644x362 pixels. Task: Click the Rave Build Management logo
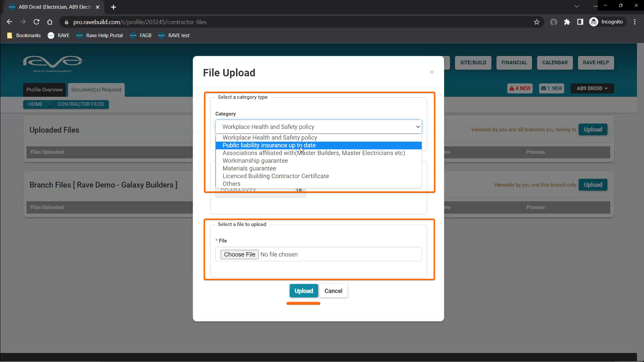pos(53,64)
